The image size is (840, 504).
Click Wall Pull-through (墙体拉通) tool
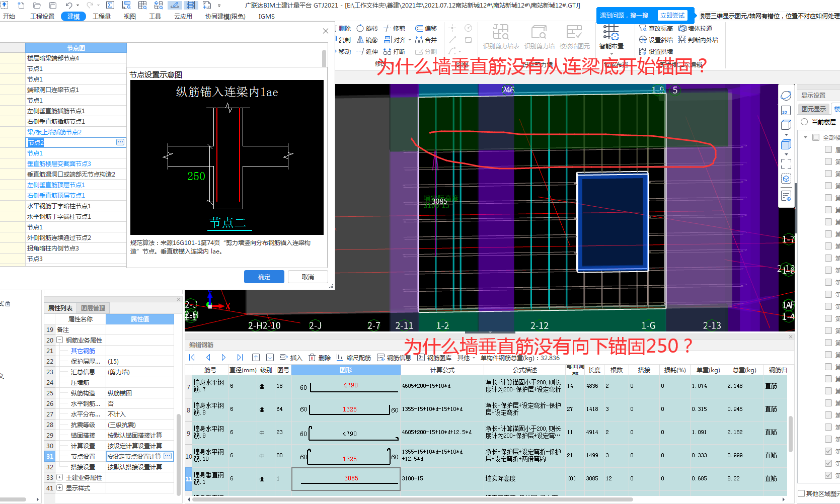point(695,29)
